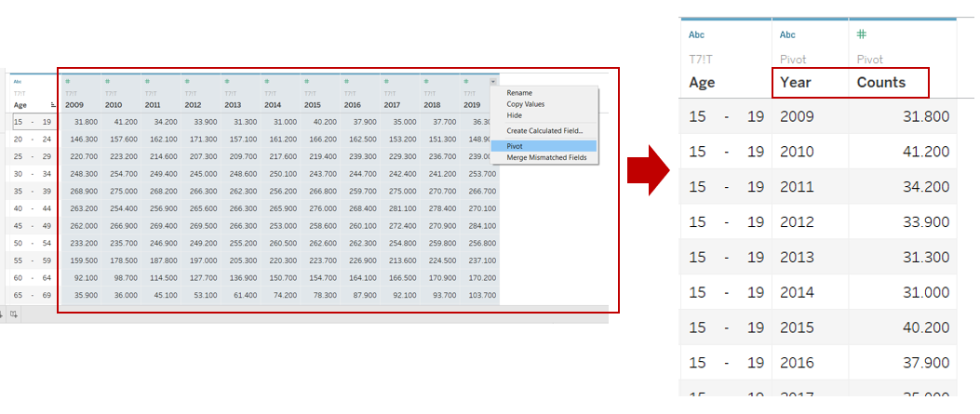Click the number type icon above the 2009 column
980x414 pixels.
[x=68, y=81]
